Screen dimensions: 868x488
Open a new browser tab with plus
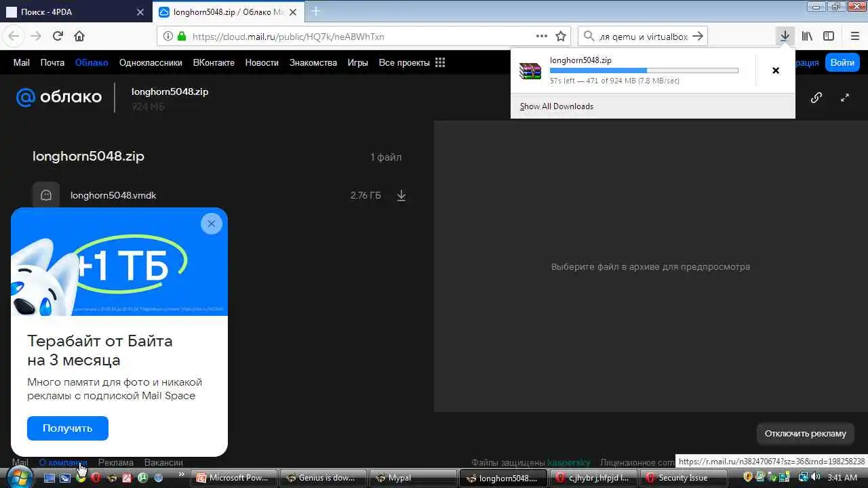(315, 12)
